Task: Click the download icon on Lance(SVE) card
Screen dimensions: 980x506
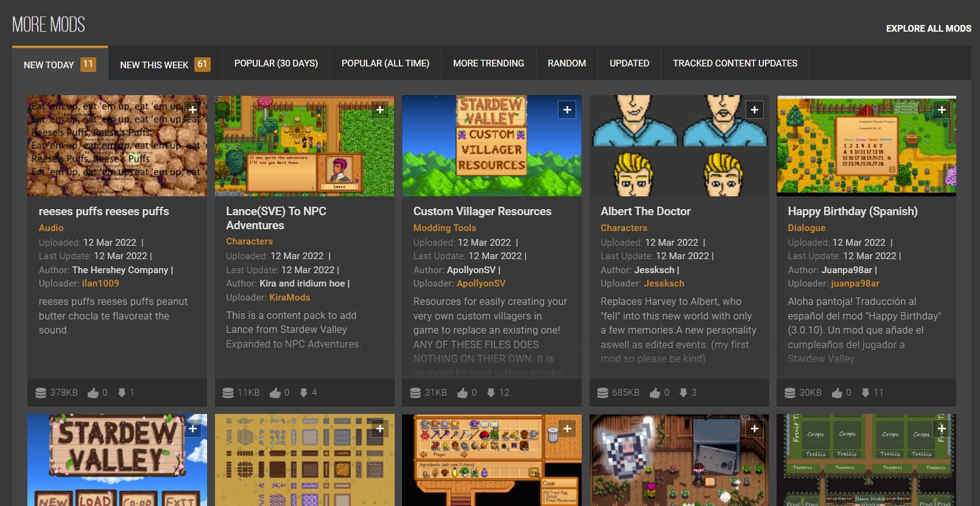Action: pos(304,393)
